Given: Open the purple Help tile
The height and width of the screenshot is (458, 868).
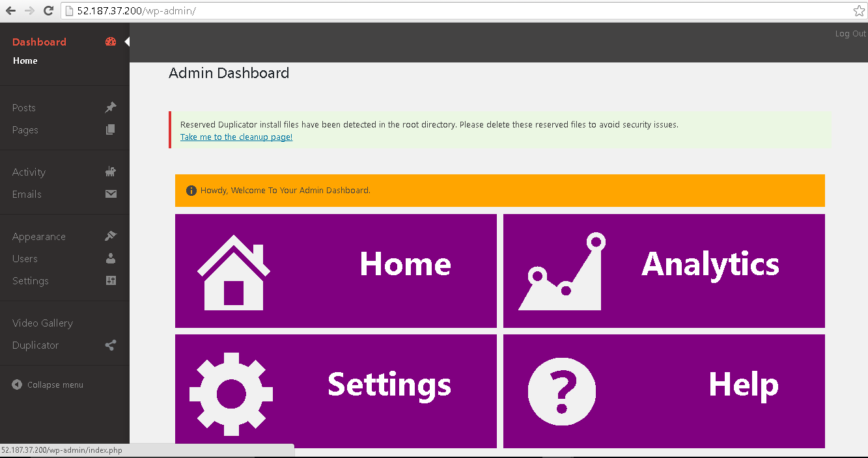Looking at the screenshot, I should [x=664, y=391].
